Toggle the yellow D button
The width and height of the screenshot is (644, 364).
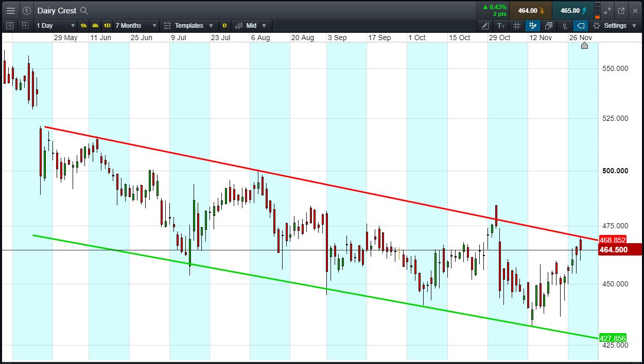click(224, 25)
